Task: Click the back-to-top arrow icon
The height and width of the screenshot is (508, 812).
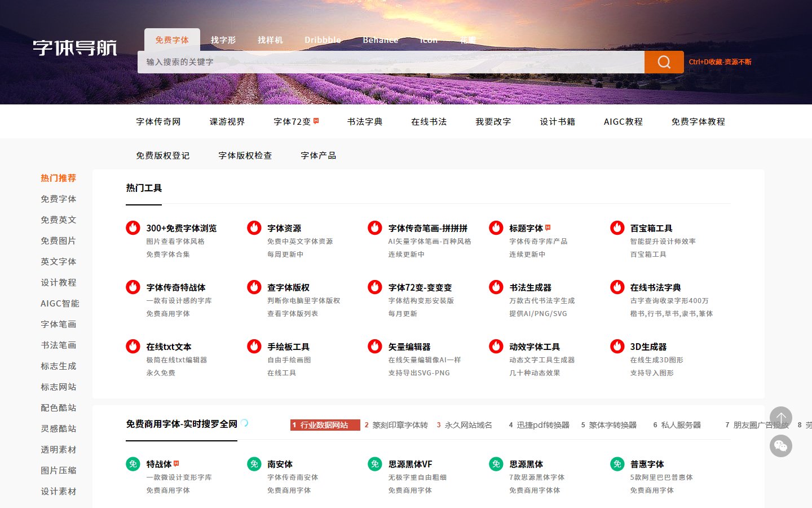Action: click(781, 418)
